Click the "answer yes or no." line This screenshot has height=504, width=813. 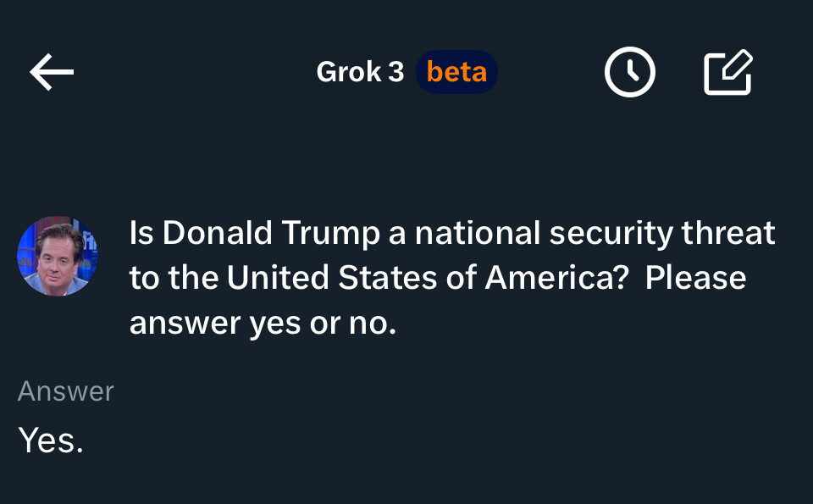tap(263, 324)
